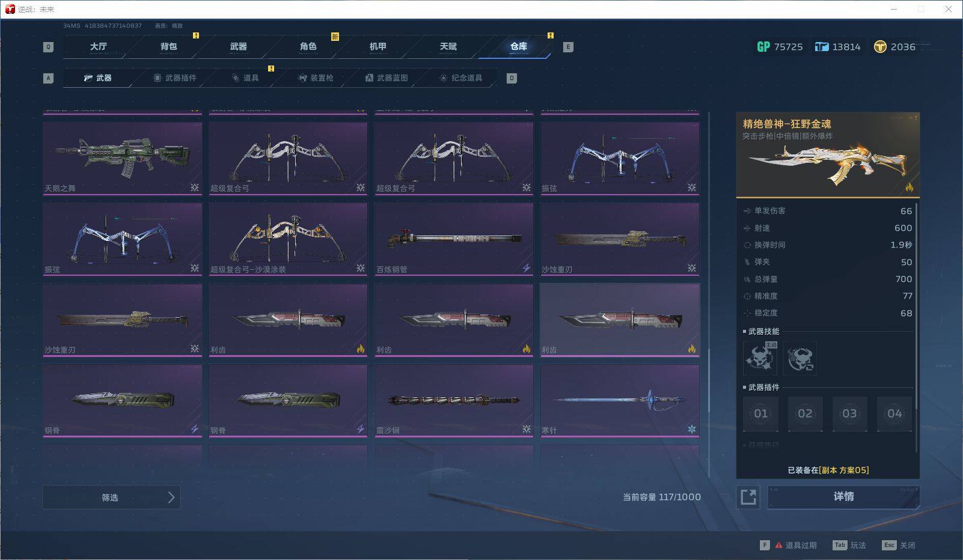Image resolution: width=963 pixels, height=560 pixels.
Task: Click the GP currency icon
Action: click(763, 47)
